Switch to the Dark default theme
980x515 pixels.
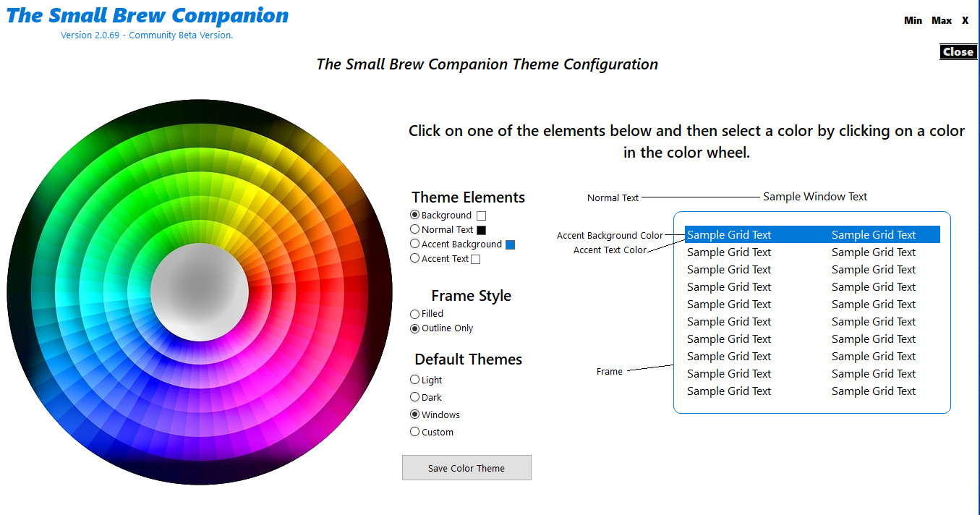414,397
